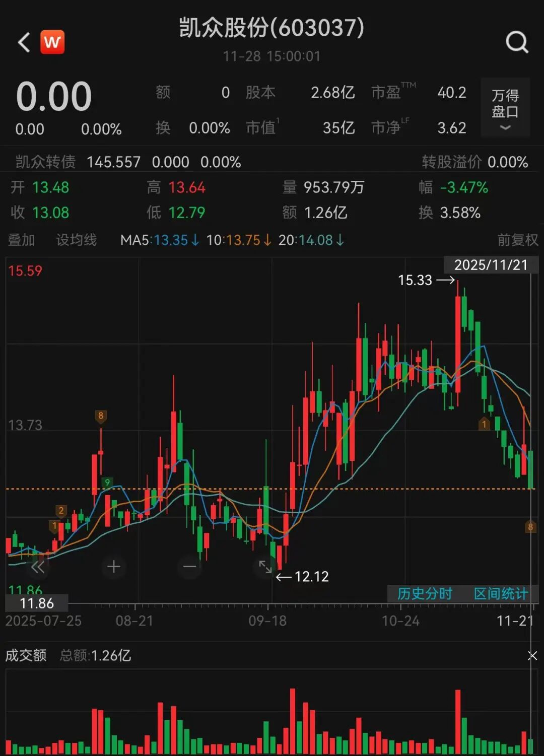544x756 pixels.
Task: Expand chart using diagonal arrows icon
Action: pyautogui.click(x=265, y=567)
